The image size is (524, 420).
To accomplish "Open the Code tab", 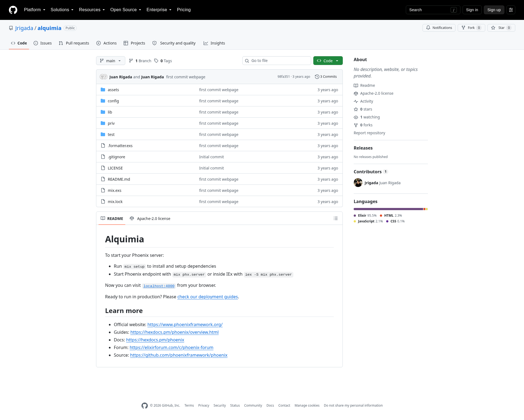I will [19, 43].
